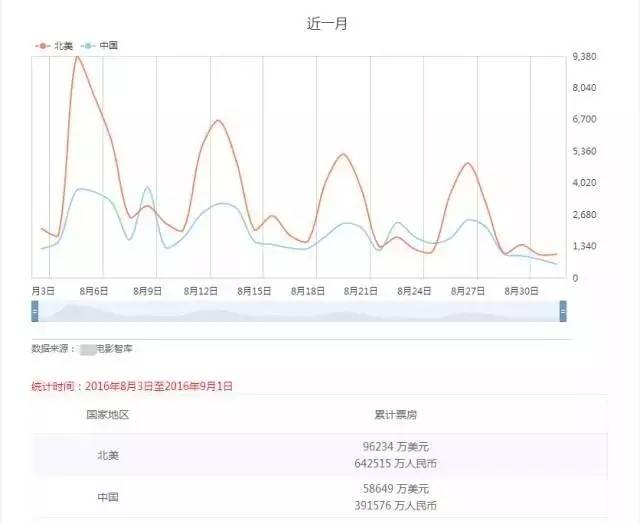This screenshot has height=524, width=640.
Task: Select the 8月6日 x-axis label
Action: click(x=94, y=290)
